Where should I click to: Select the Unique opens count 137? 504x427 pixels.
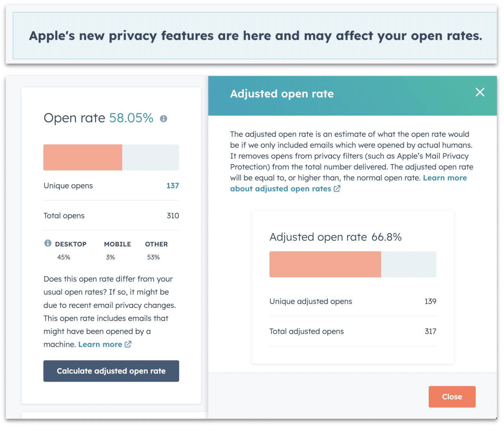pyautogui.click(x=172, y=186)
